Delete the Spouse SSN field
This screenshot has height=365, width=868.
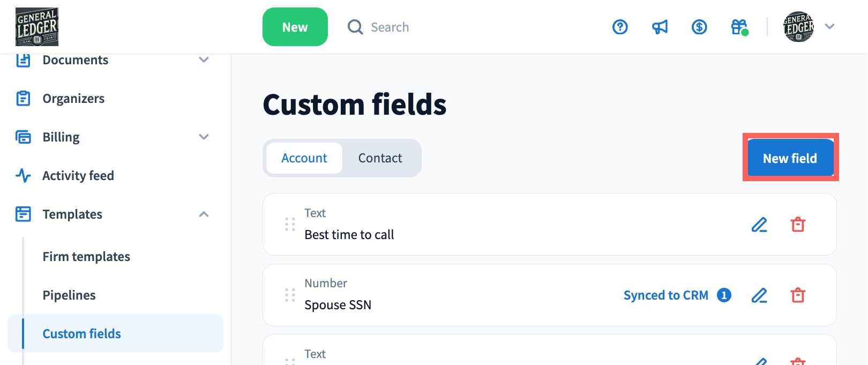click(798, 295)
